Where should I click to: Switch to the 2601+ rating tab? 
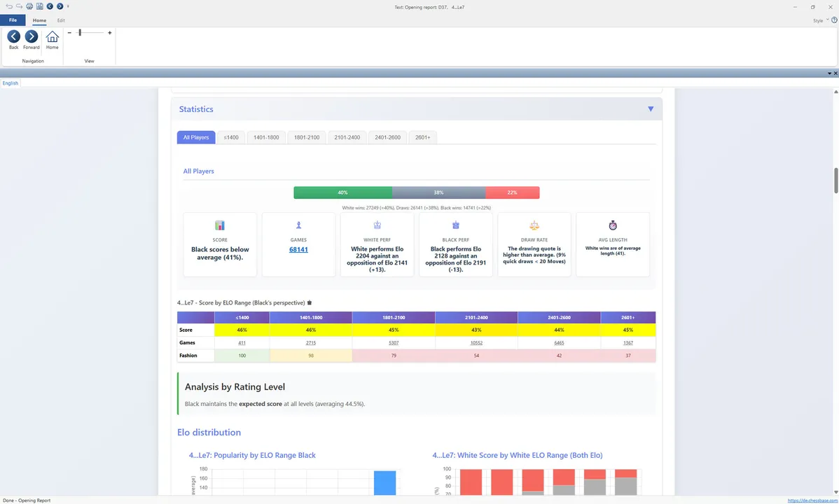pos(423,137)
